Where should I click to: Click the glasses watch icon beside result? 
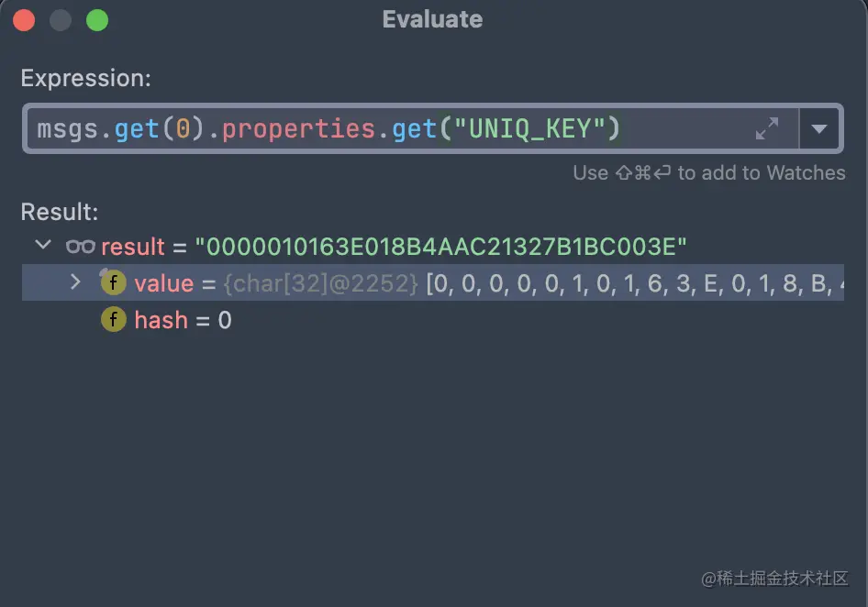click(80, 247)
